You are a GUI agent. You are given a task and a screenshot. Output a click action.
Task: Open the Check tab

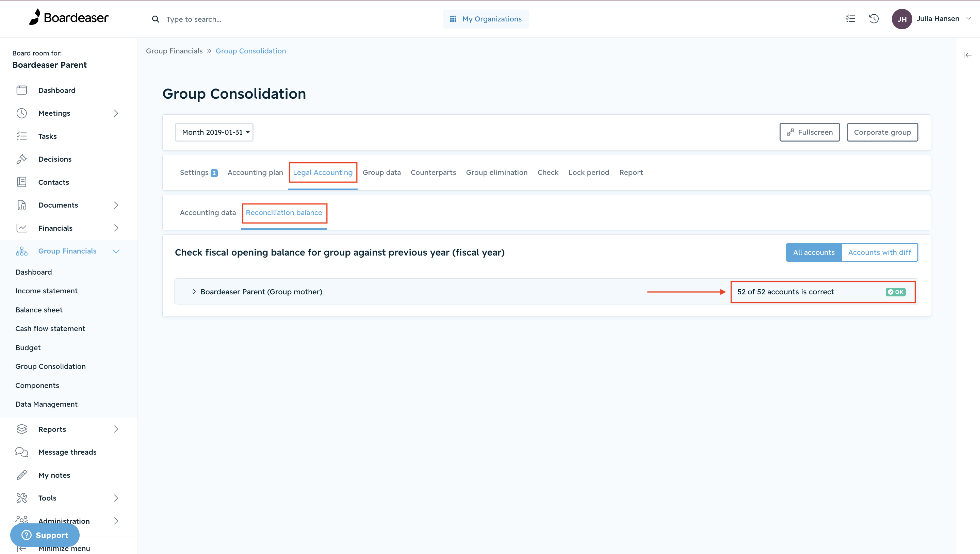coord(548,173)
